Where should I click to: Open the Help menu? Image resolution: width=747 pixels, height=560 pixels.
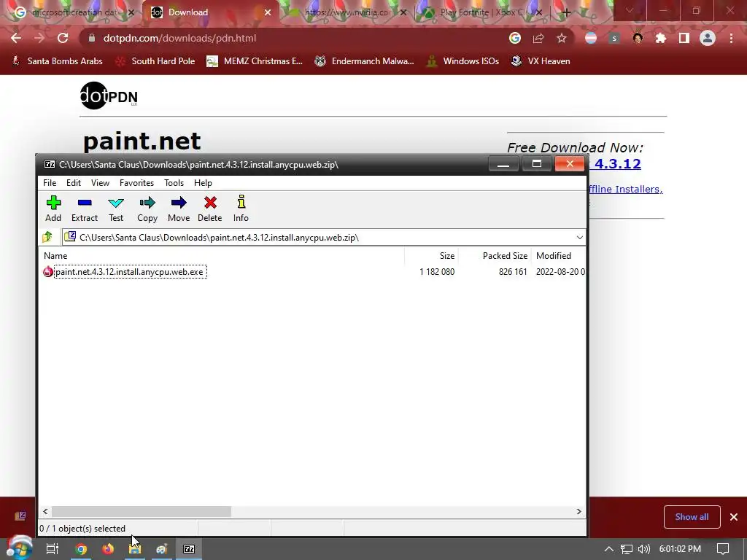click(203, 183)
